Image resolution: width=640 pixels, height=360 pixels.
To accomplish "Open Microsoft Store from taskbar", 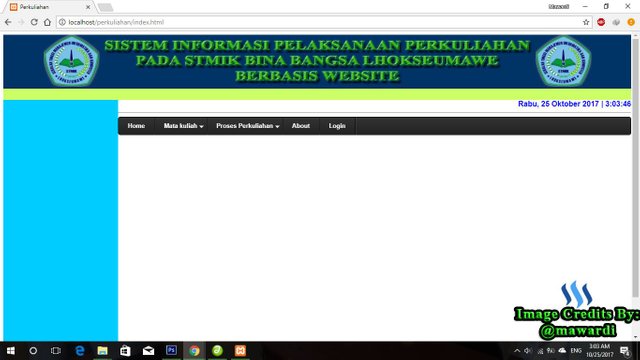I will tap(125, 351).
